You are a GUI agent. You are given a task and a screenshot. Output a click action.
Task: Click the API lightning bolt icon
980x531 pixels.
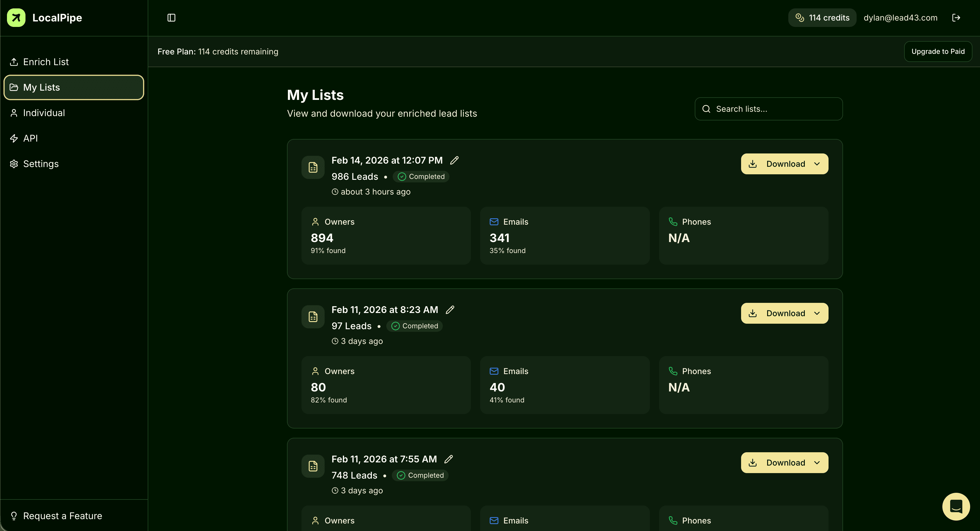click(x=14, y=138)
